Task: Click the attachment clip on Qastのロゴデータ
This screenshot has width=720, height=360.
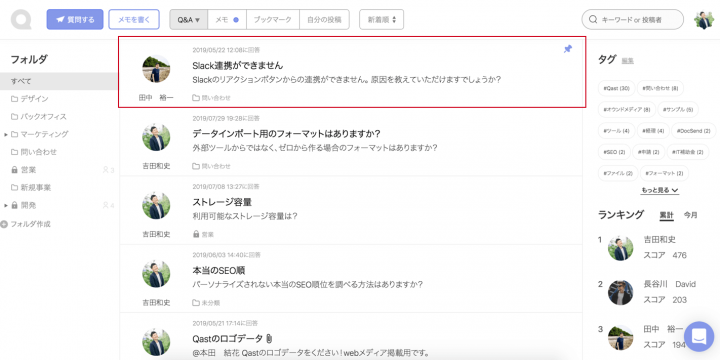Action: pyautogui.click(x=269, y=339)
